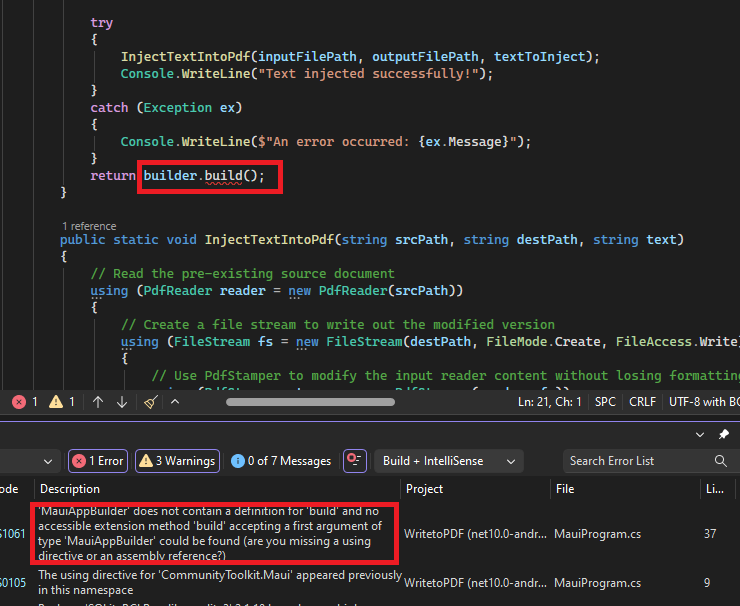
Task: Click the magnifier icon in Search Error List
Action: pos(720,461)
